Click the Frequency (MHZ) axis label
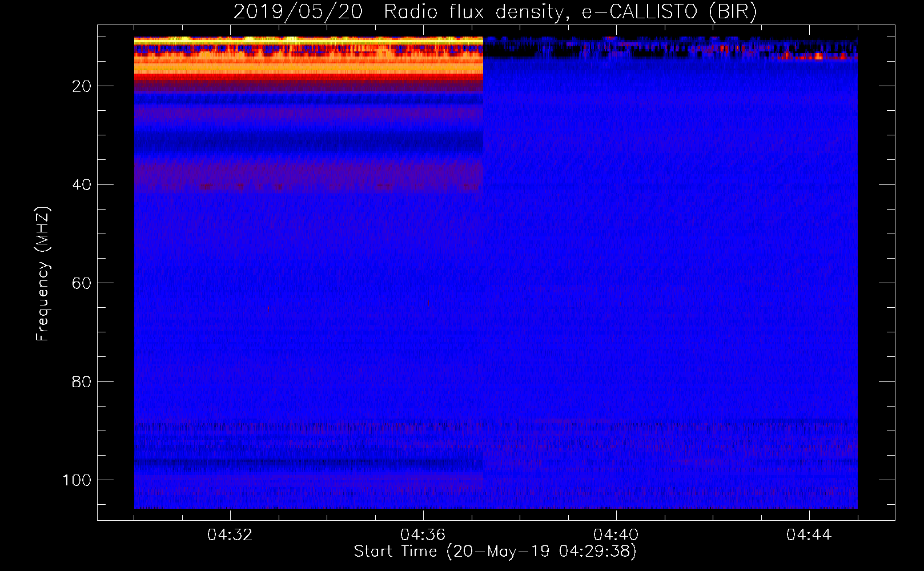924x571 pixels. tap(43, 274)
